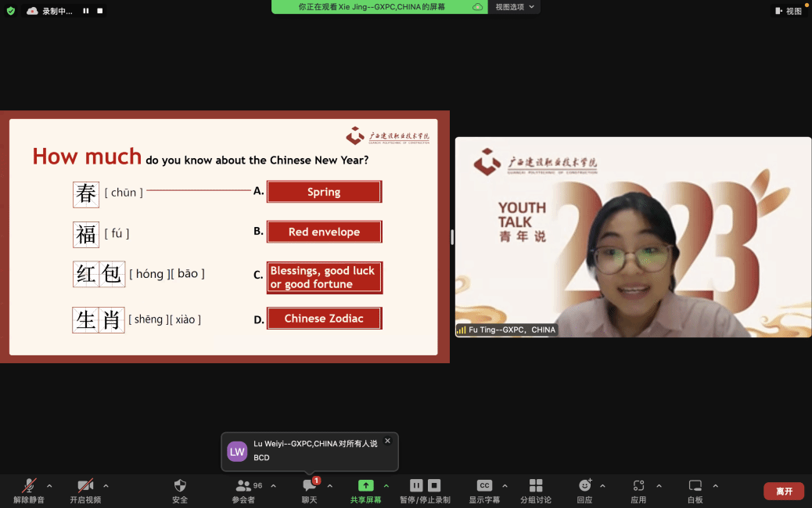812x508 pixels.
Task: Click the red Leave (离开) button
Action: (783, 492)
